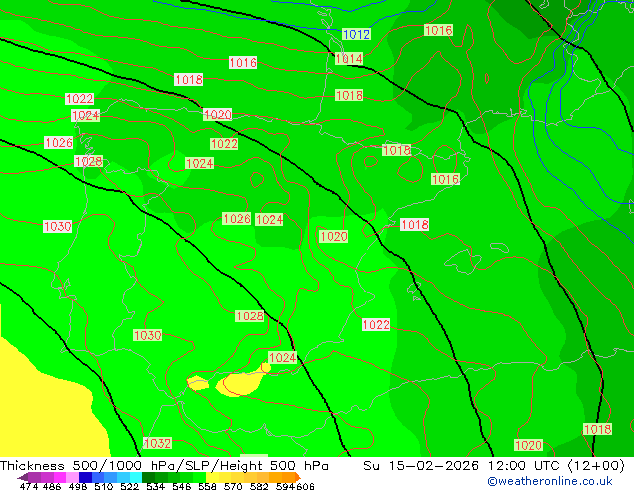Image resolution: width=634 pixels, height=490 pixels.
Task: Click the 1028 label above the 1024 yellow-patch label
Action: (x=249, y=316)
